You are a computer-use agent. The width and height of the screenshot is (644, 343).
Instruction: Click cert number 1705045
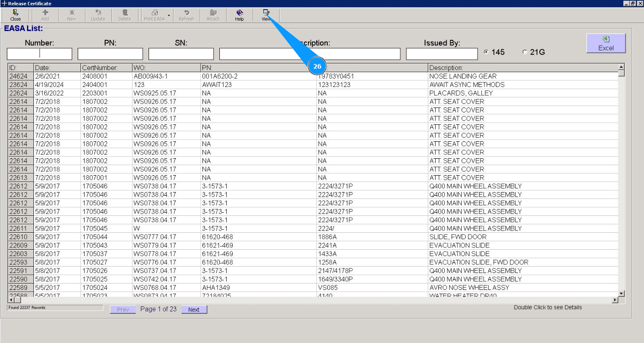coord(95,229)
